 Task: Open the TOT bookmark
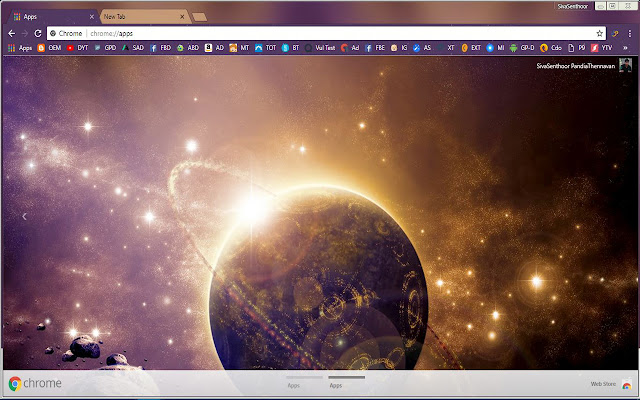pos(266,48)
